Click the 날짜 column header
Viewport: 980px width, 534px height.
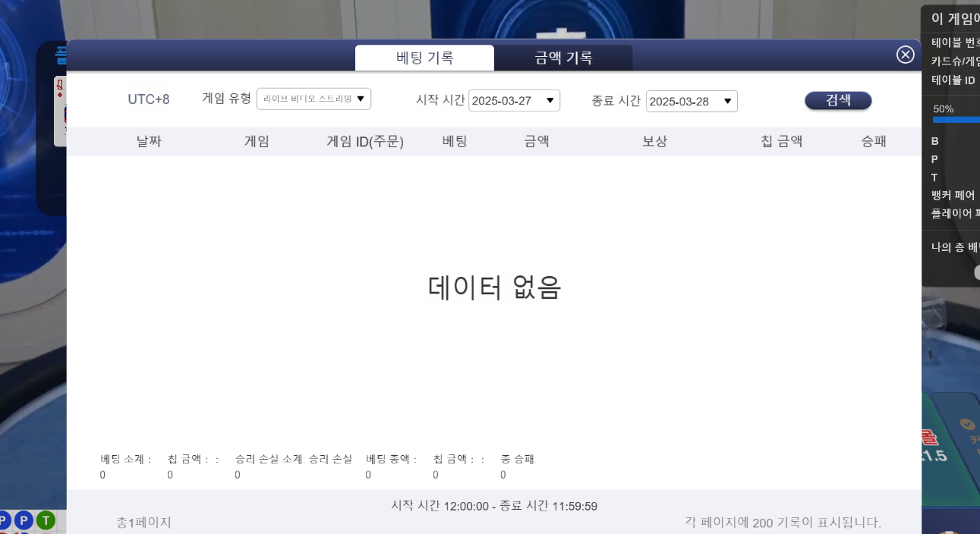click(x=149, y=142)
